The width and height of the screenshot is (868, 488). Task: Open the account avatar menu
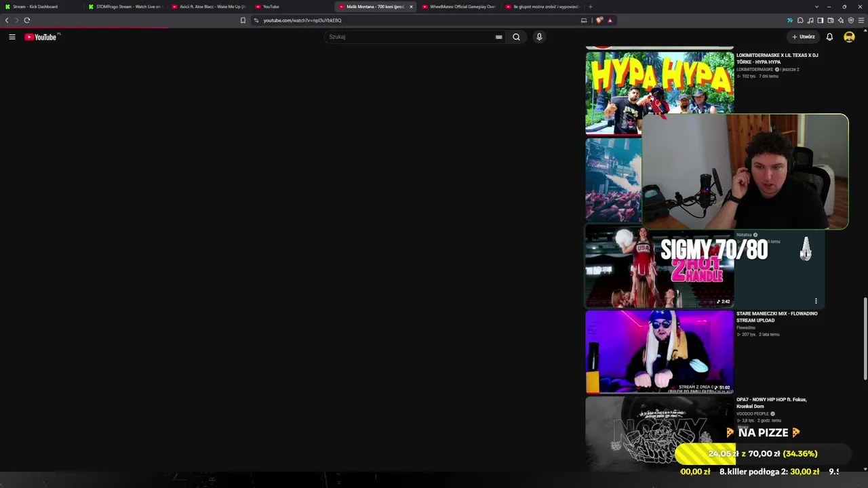click(x=849, y=37)
